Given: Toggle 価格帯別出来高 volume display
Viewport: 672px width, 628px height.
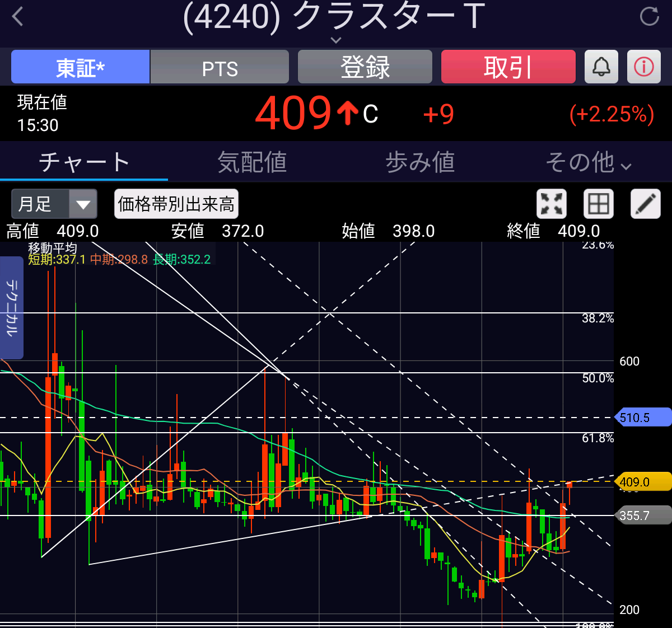Looking at the screenshot, I should coord(176,204).
